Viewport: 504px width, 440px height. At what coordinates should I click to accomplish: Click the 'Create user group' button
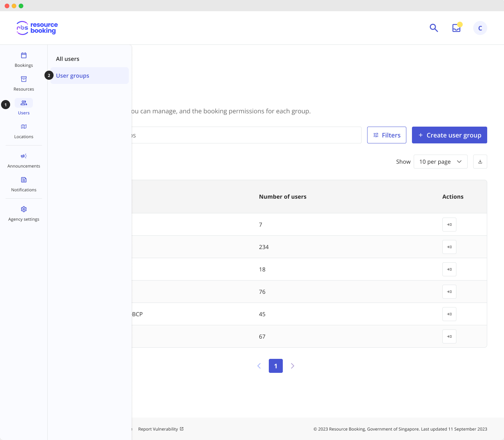[449, 135]
